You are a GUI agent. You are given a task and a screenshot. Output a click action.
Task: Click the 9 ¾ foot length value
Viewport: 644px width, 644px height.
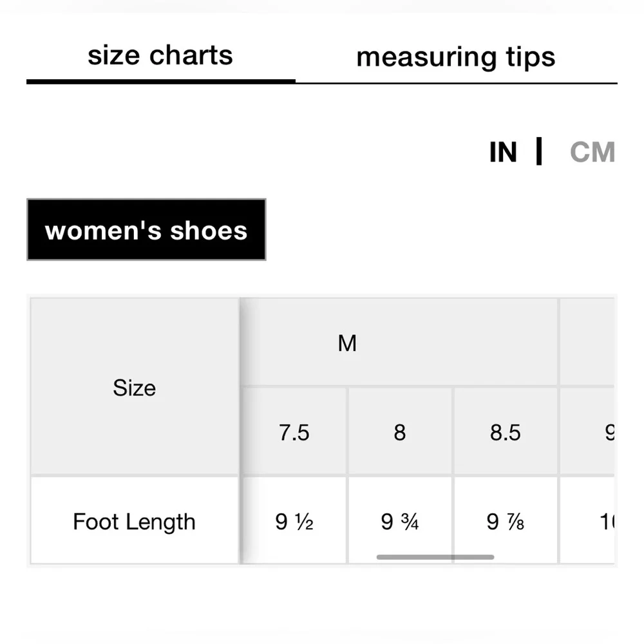pyautogui.click(x=400, y=521)
